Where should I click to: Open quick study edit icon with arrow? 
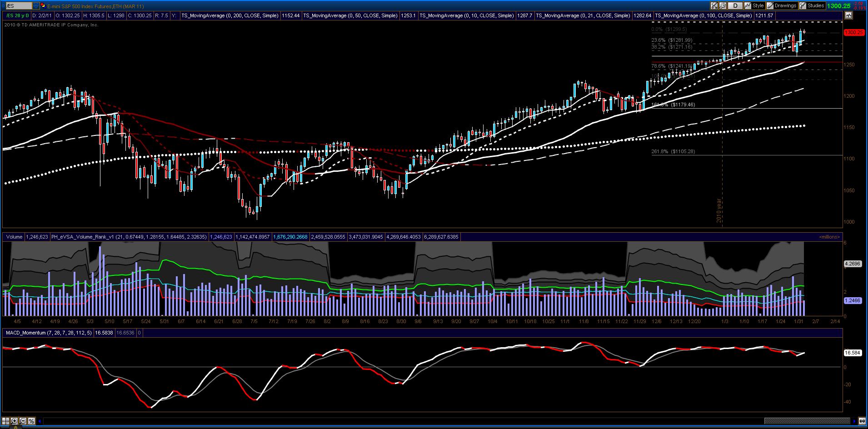[x=715, y=6]
